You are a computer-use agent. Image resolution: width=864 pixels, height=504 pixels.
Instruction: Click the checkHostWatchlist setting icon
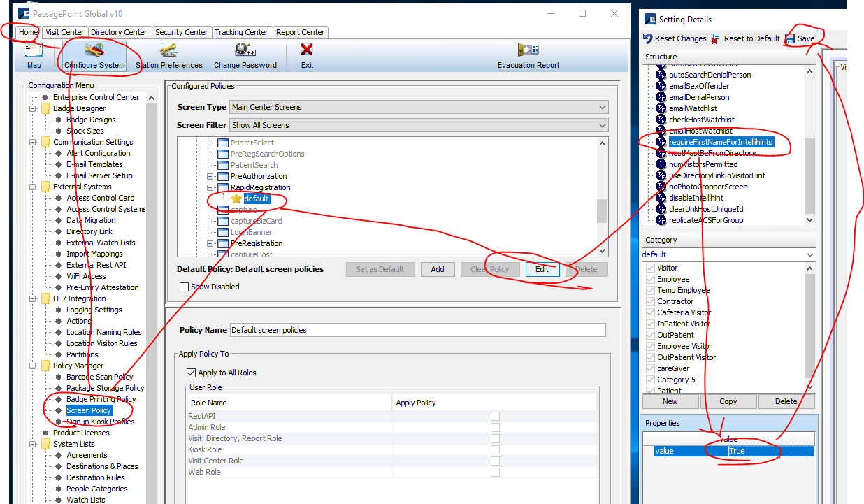(x=661, y=120)
